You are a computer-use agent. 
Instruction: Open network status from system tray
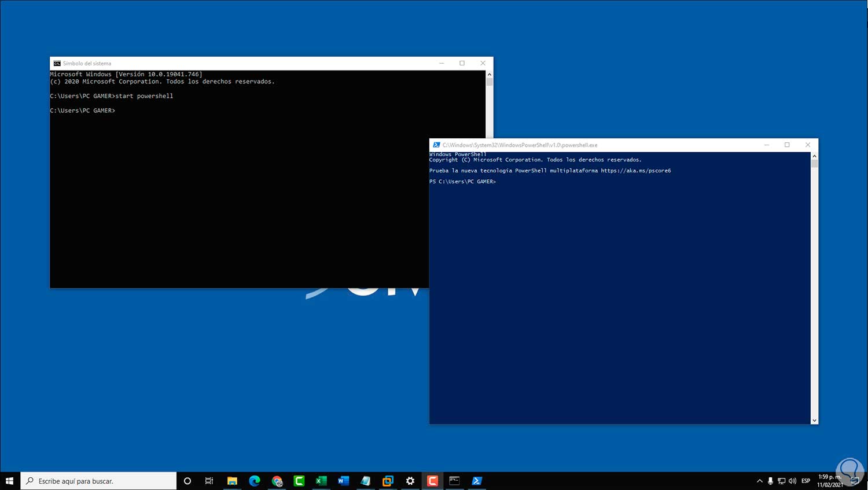click(781, 481)
